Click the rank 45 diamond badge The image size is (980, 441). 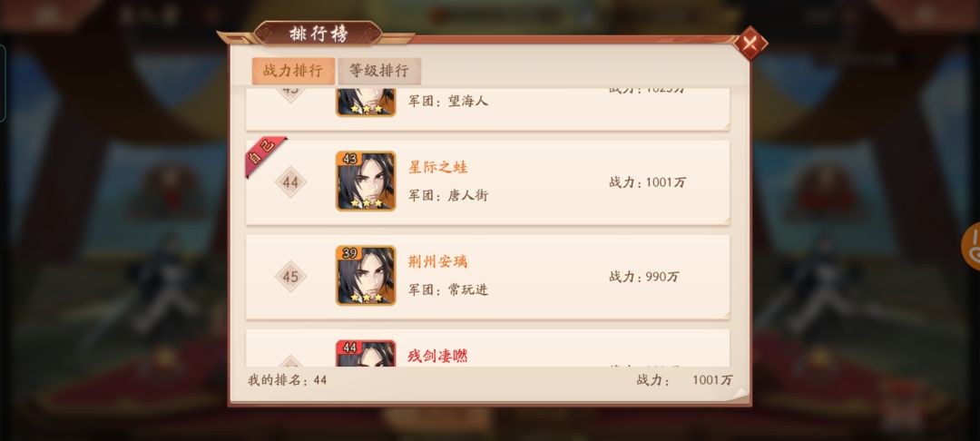click(290, 277)
